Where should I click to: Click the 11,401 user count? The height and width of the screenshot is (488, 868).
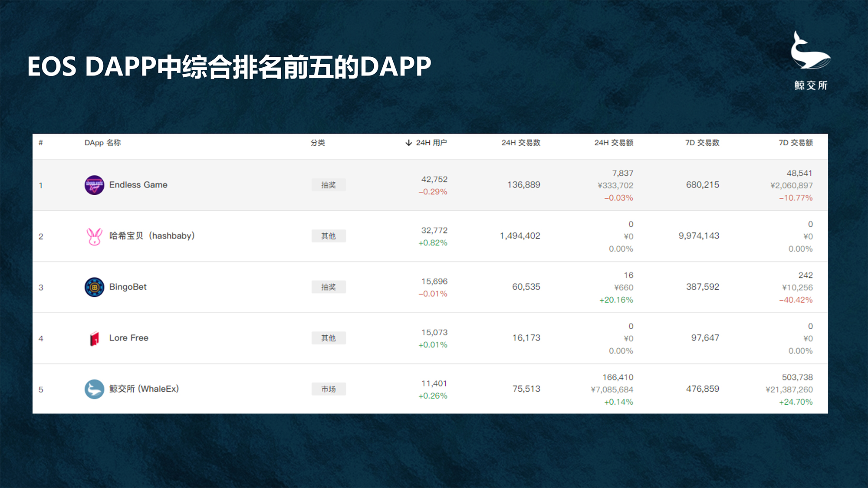click(x=434, y=383)
